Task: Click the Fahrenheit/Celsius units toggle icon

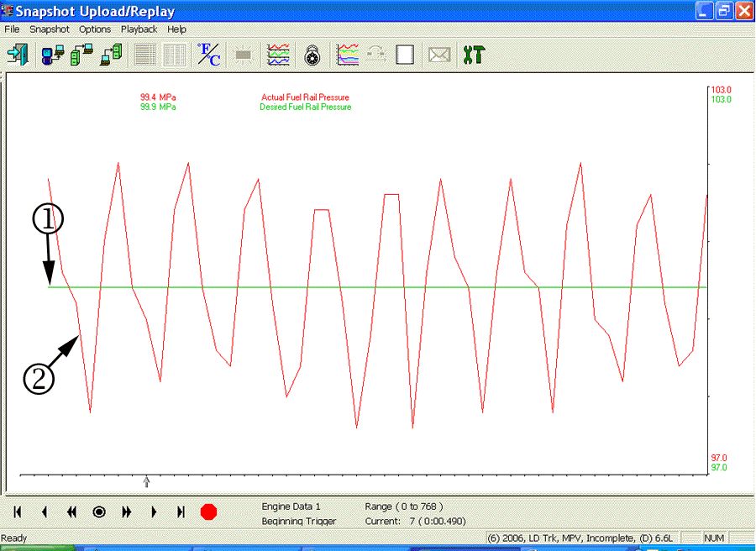Action: tap(208, 55)
